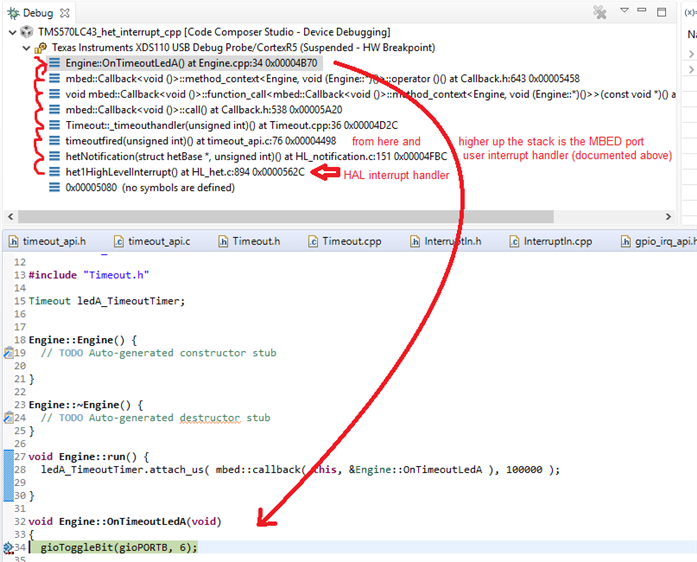Click the hetNotification stack frame icon
Image resolution: width=697 pixels, height=562 pixels.
coord(55,156)
